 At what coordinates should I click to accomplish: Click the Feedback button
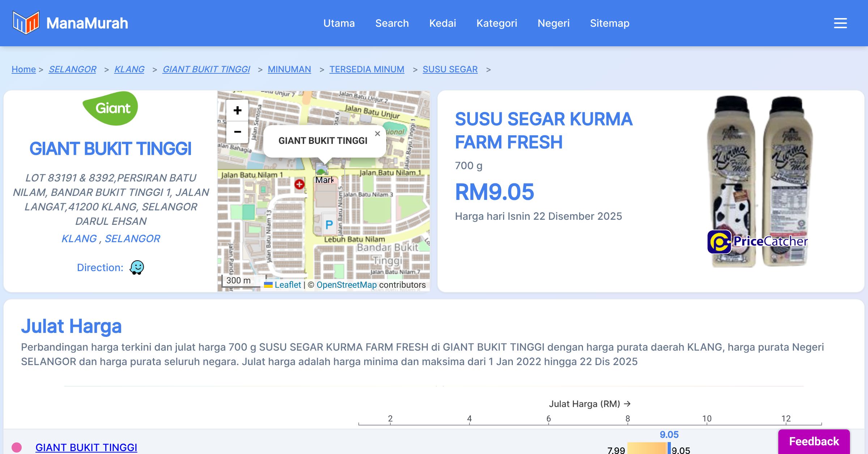814,441
